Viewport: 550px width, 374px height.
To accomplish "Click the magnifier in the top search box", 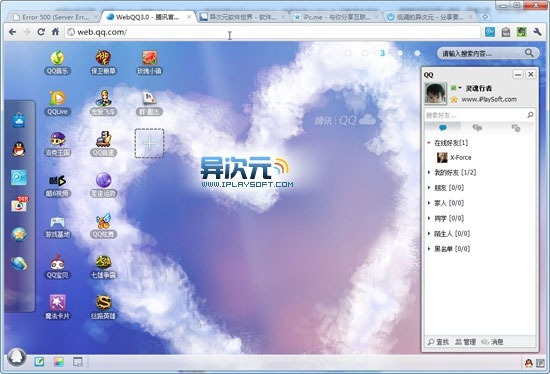I will click(529, 53).
